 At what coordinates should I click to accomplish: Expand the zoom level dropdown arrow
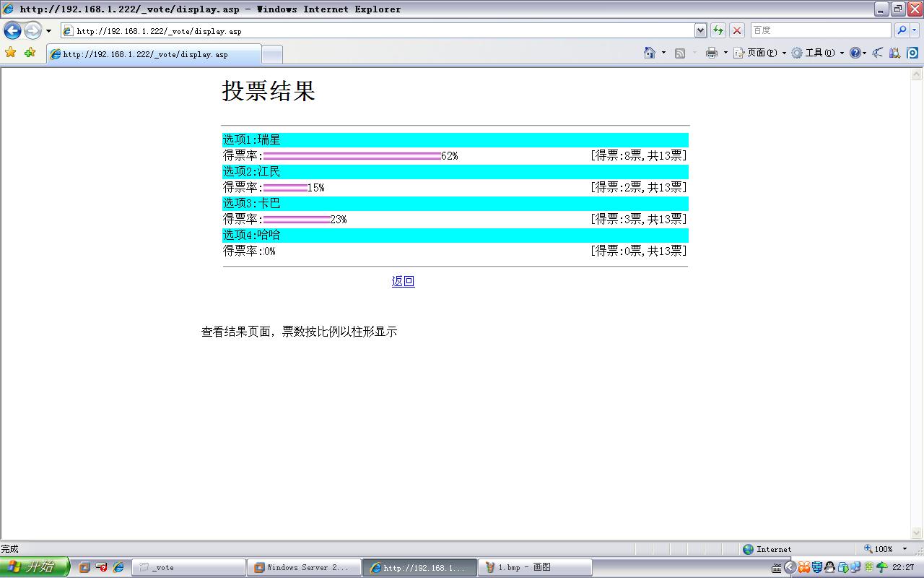pos(905,549)
